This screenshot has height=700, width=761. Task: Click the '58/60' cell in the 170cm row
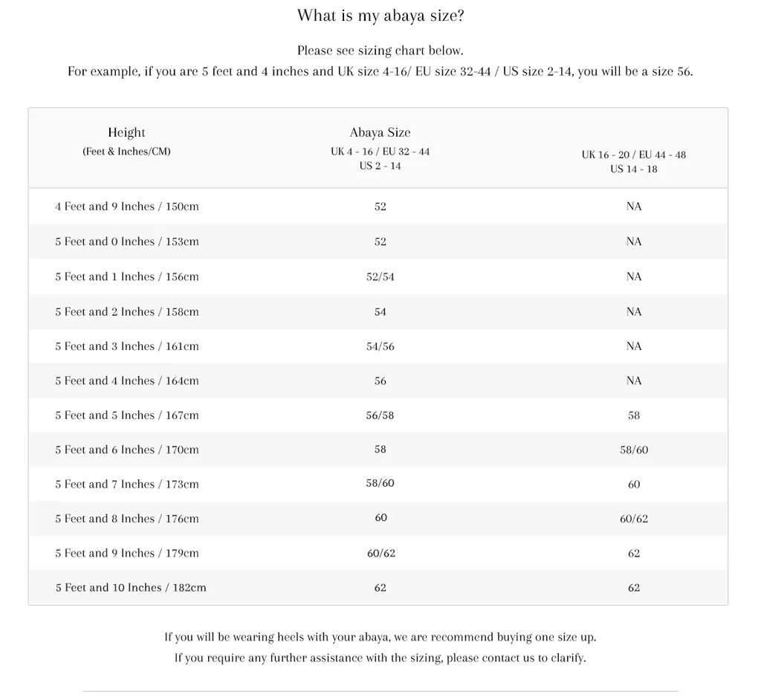click(x=633, y=450)
